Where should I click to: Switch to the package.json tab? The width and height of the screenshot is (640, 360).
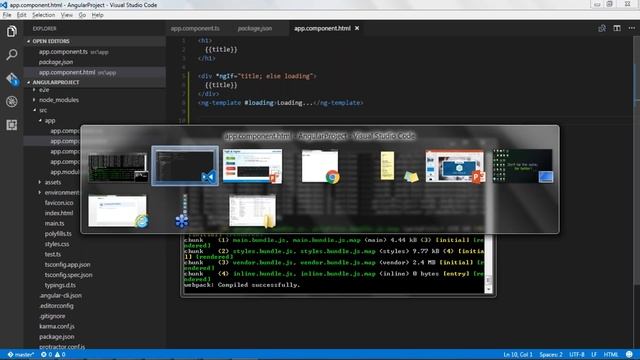[255, 28]
